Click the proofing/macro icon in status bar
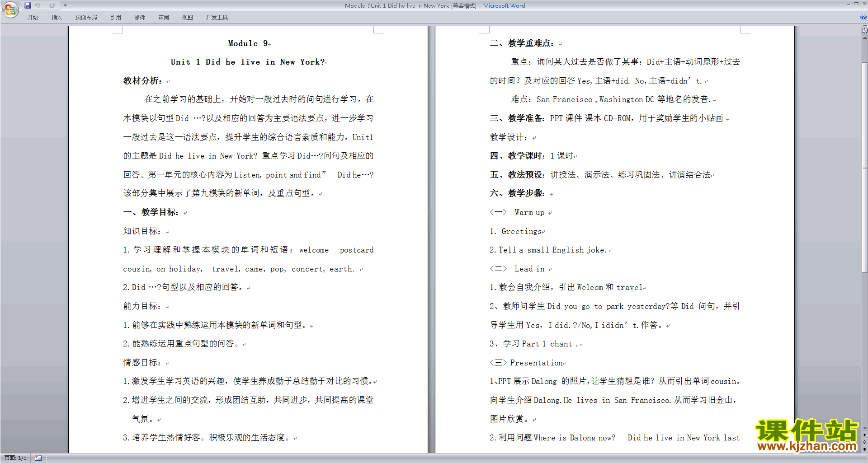868x463 pixels. [38, 458]
